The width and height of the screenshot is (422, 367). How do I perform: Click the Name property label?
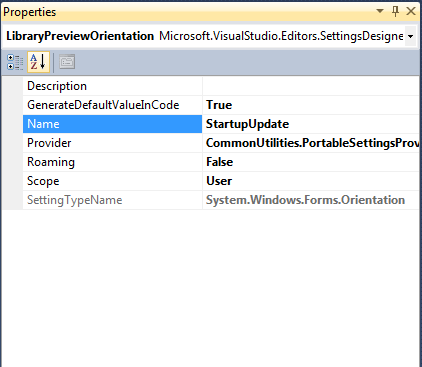pyautogui.click(x=43, y=124)
